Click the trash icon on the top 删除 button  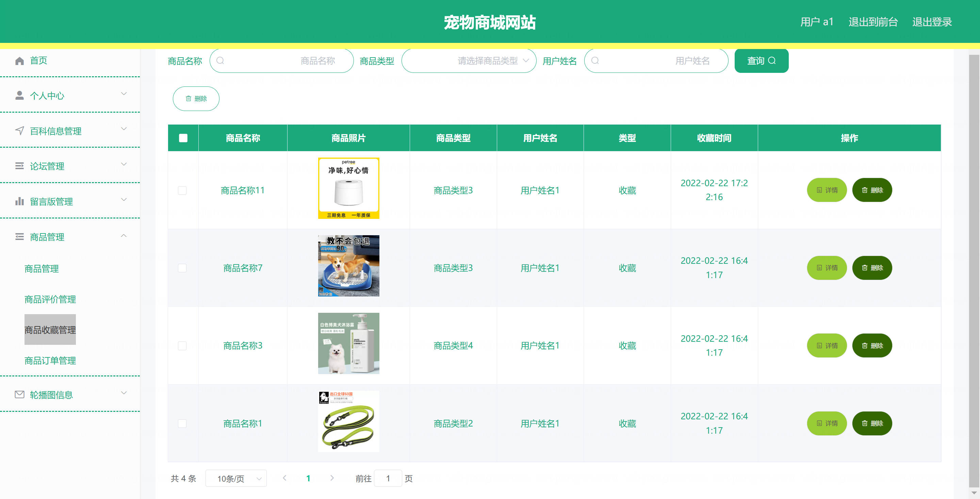(188, 99)
